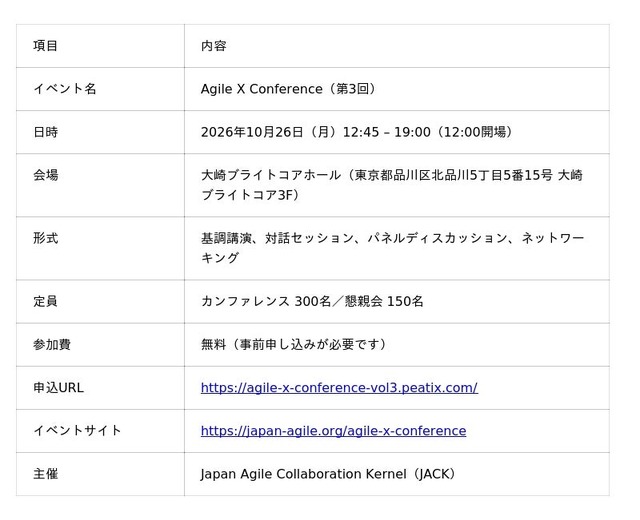
Task: Select the 参加費 row label
Action: point(52,344)
